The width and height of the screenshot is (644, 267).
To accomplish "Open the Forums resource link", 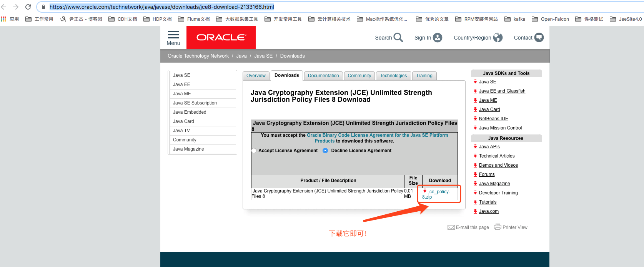I will [x=487, y=174].
